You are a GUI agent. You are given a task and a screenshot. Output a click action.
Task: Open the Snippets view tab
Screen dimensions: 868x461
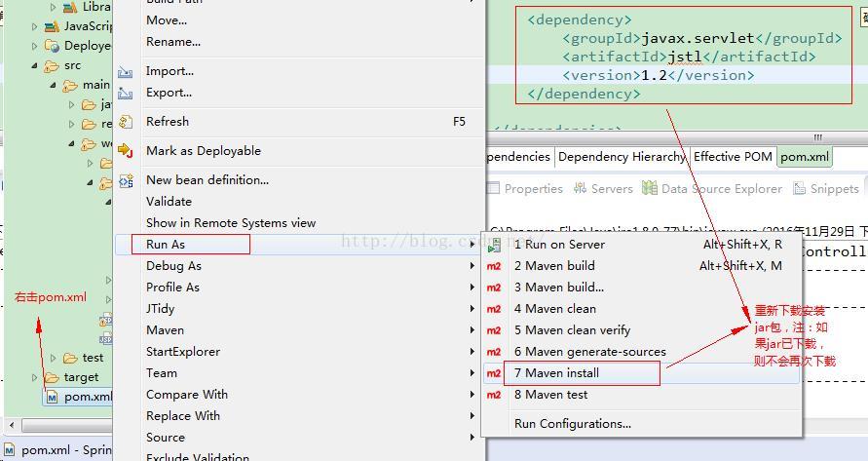tap(826, 189)
